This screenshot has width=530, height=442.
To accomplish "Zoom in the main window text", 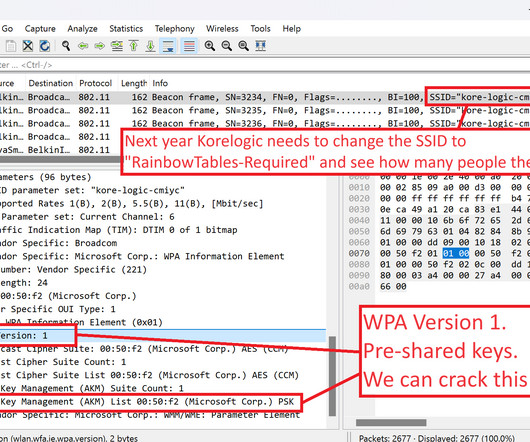I will tap(210, 46).
